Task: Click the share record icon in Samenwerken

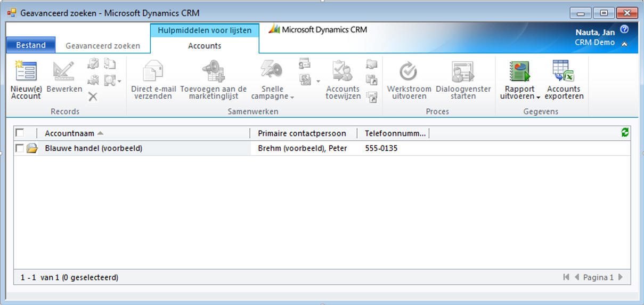Action: [372, 64]
